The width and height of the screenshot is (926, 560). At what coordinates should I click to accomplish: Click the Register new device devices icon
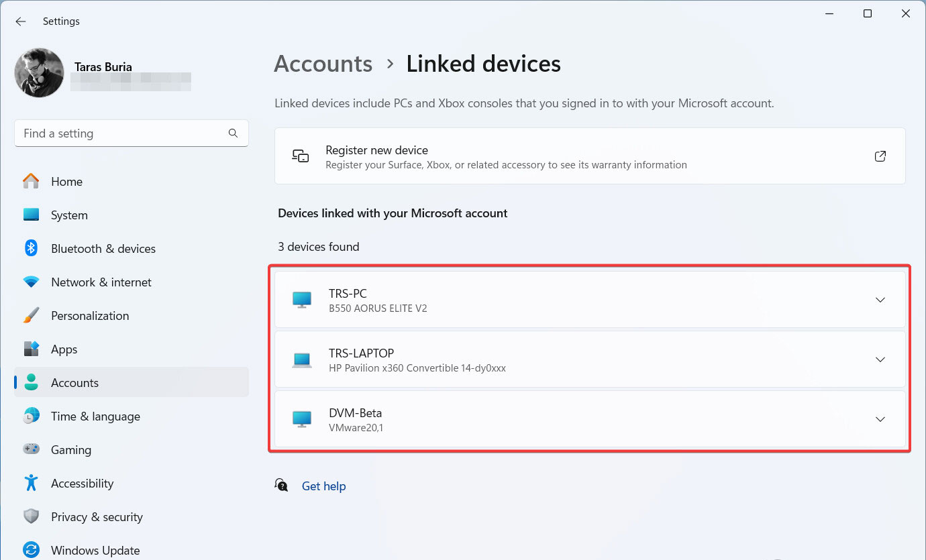(x=300, y=156)
